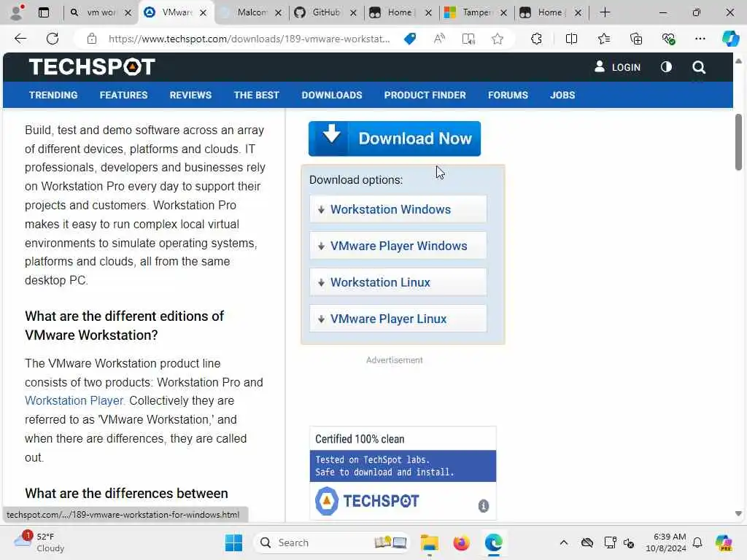Open File Explorer from the taskbar
The width and height of the screenshot is (747, 560).
[429, 542]
